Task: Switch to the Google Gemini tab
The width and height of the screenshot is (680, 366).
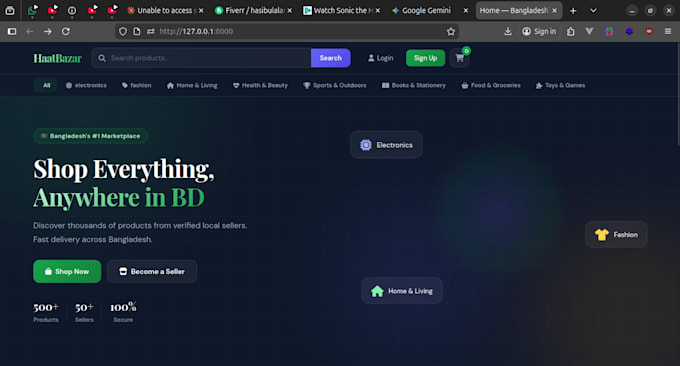Action: pos(431,10)
